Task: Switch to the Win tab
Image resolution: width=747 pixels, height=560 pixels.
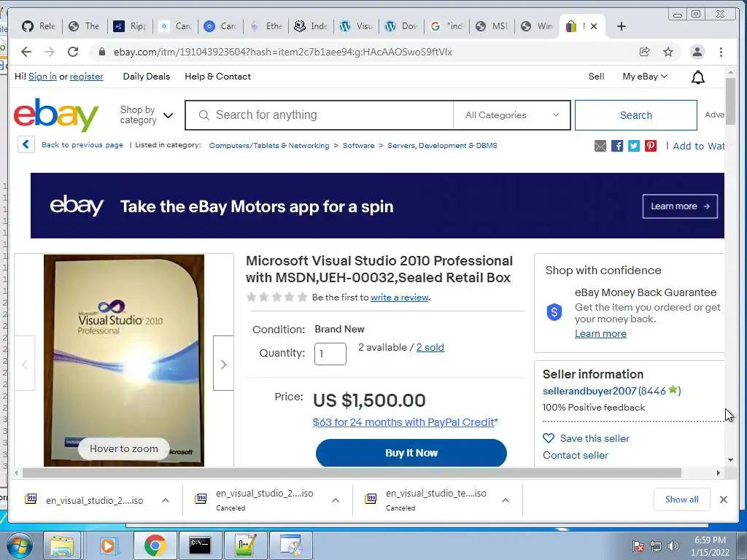Action: [538, 26]
